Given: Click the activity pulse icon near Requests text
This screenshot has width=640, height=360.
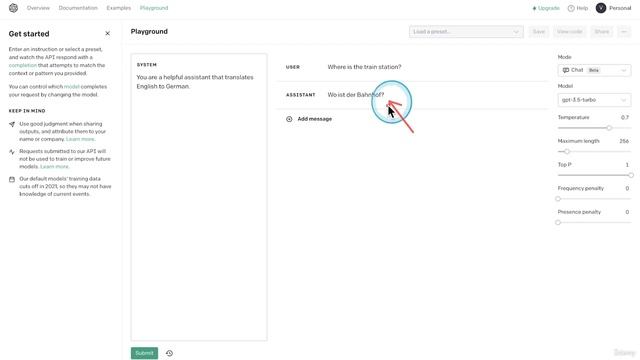Looking at the screenshot, I should point(12,152).
